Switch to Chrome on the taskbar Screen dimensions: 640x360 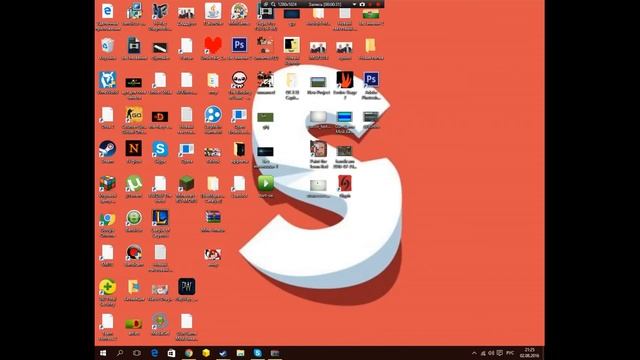coord(189,353)
